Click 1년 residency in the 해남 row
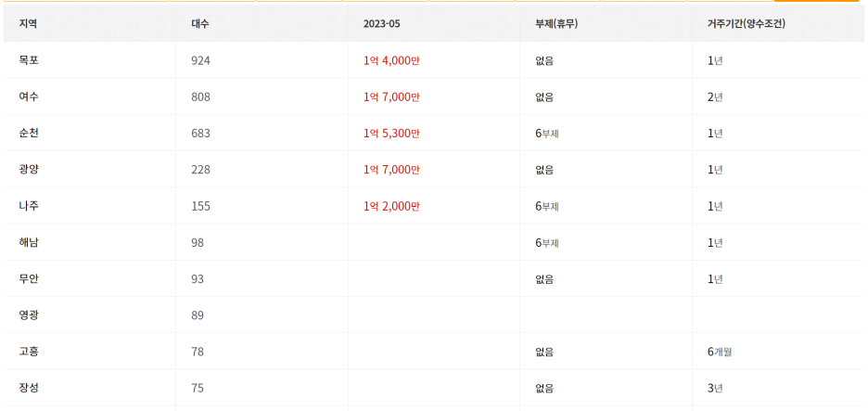The width and height of the screenshot is (868, 411). point(715,243)
